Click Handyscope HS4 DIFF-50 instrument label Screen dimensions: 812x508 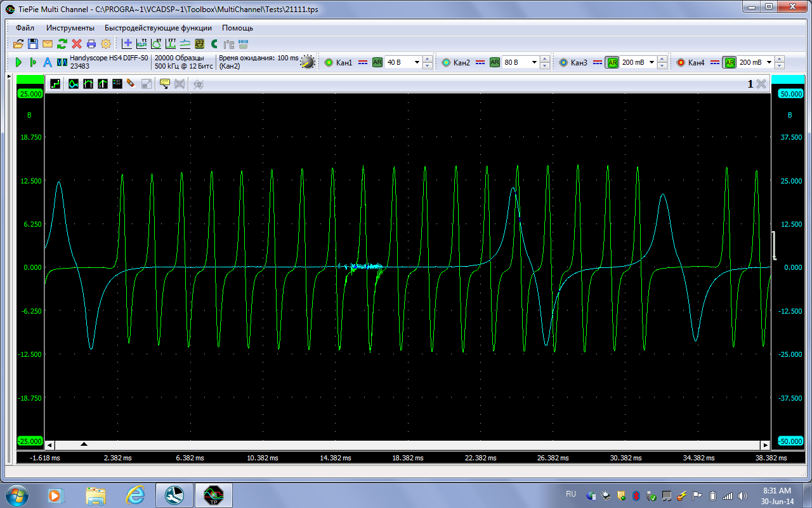(x=109, y=58)
